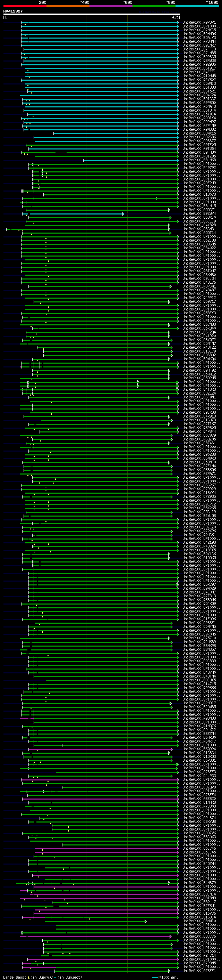This screenshot has width=222, height=980.
Task: Select hit label UniRef100_B8JMJ5
Action: 199,206
